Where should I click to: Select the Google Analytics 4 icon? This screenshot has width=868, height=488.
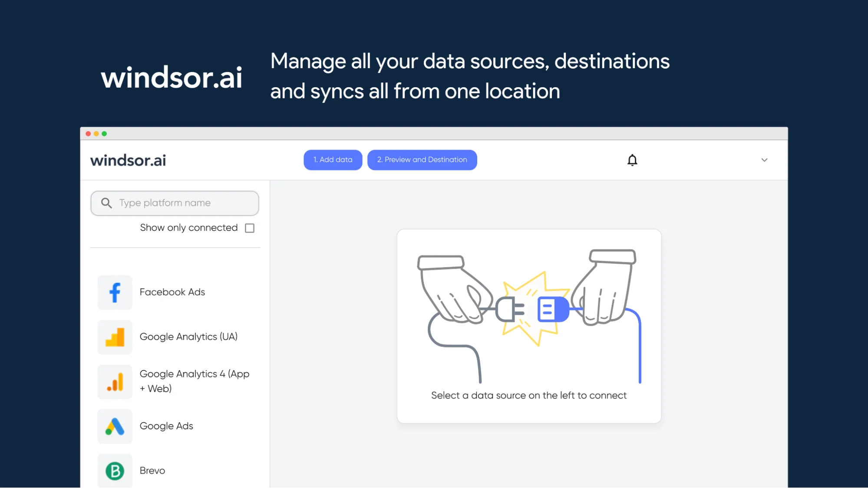(x=114, y=382)
